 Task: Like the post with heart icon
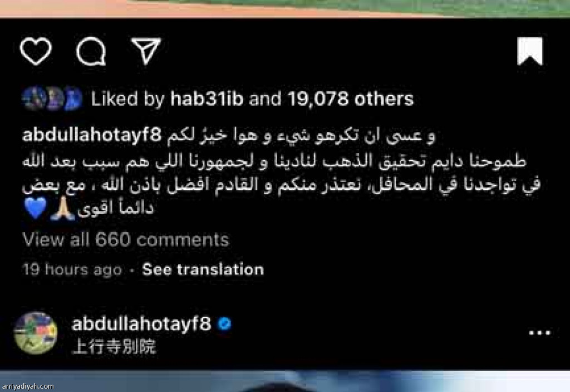point(36,51)
